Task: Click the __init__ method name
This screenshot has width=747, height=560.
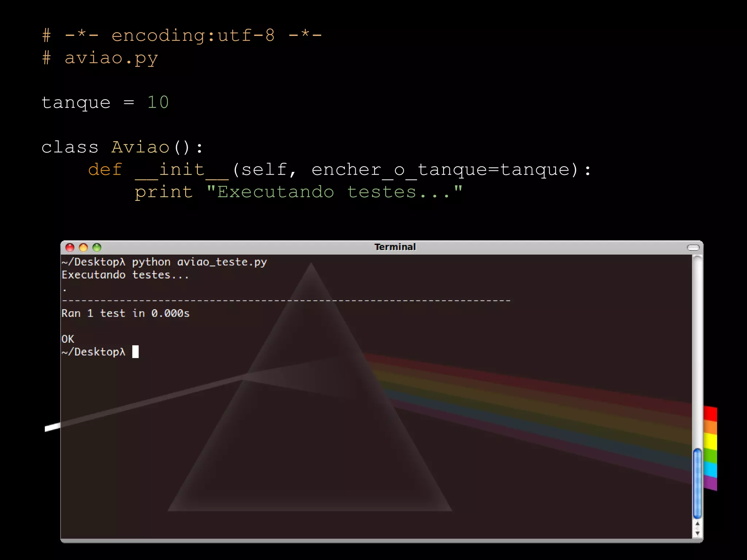Action: 182,170
